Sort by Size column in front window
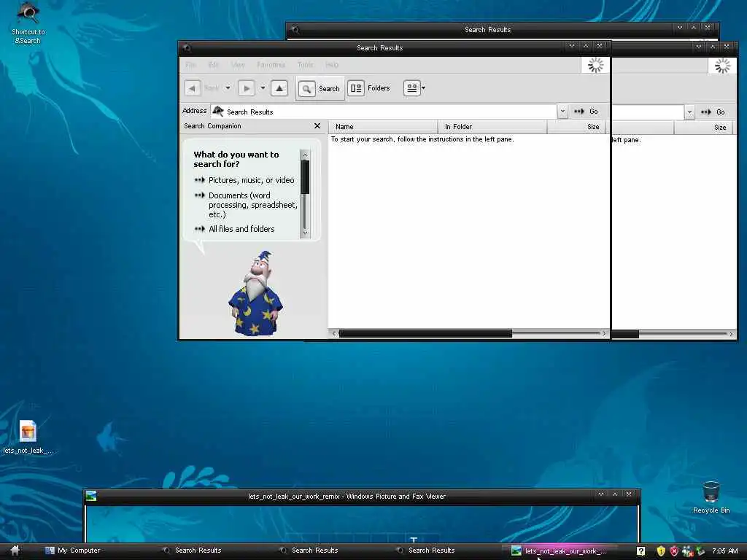This screenshot has width=747, height=560. pos(576,127)
